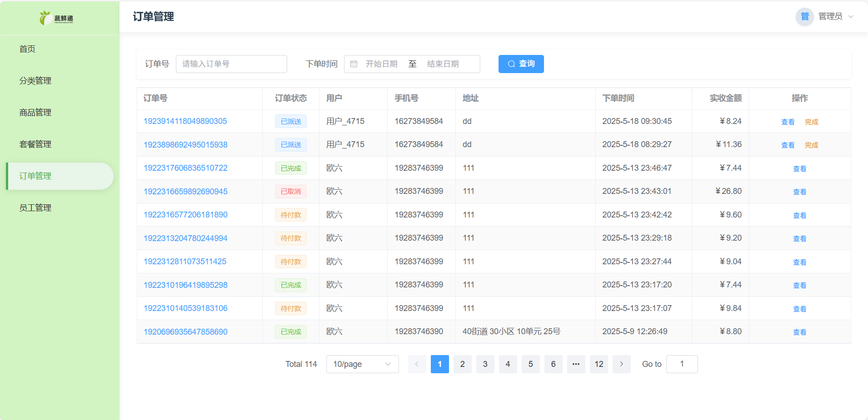Click the admin avatar icon
The width and height of the screenshot is (868, 420).
click(804, 17)
